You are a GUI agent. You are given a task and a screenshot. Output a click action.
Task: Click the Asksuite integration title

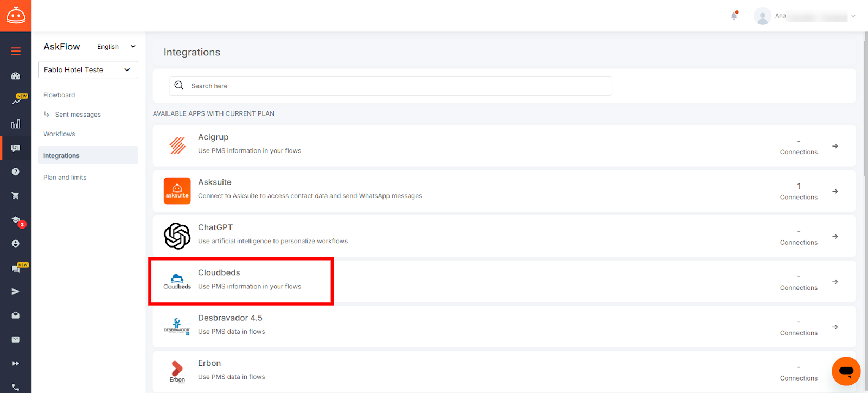coord(215,182)
